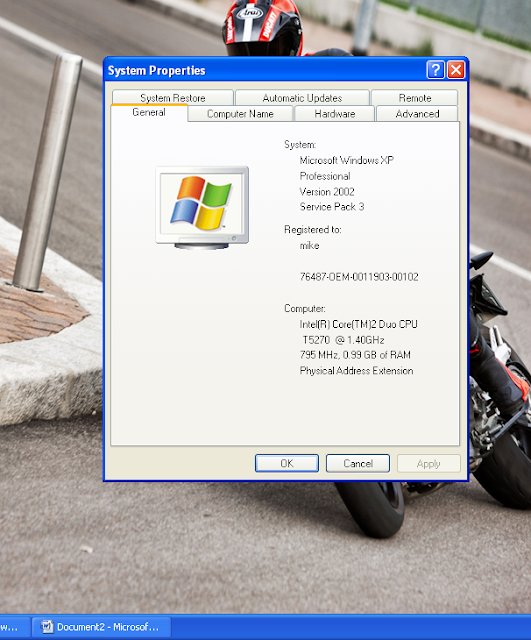The height and width of the screenshot is (640, 531).
Task: Click the Windows XP monitor logo
Action: click(202, 207)
